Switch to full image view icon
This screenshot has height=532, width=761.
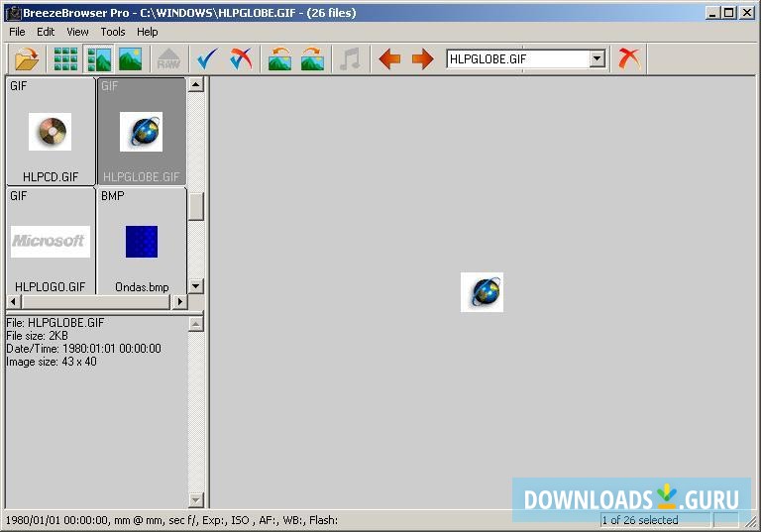131,58
